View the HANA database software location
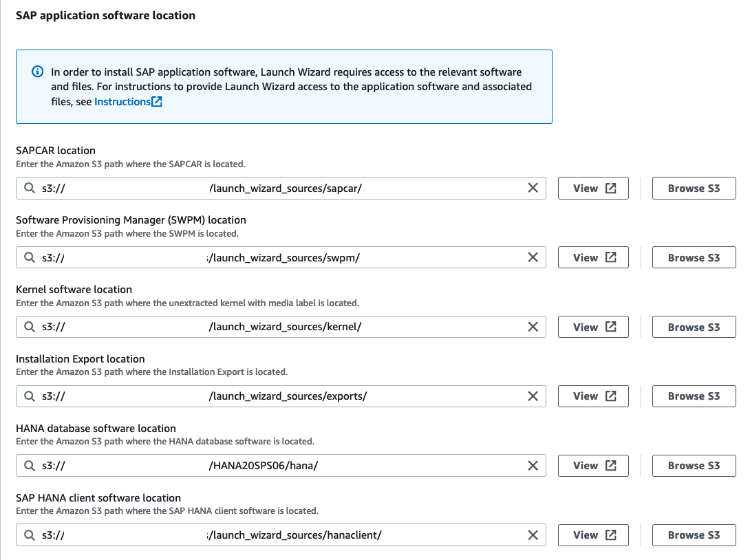 (593, 465)
